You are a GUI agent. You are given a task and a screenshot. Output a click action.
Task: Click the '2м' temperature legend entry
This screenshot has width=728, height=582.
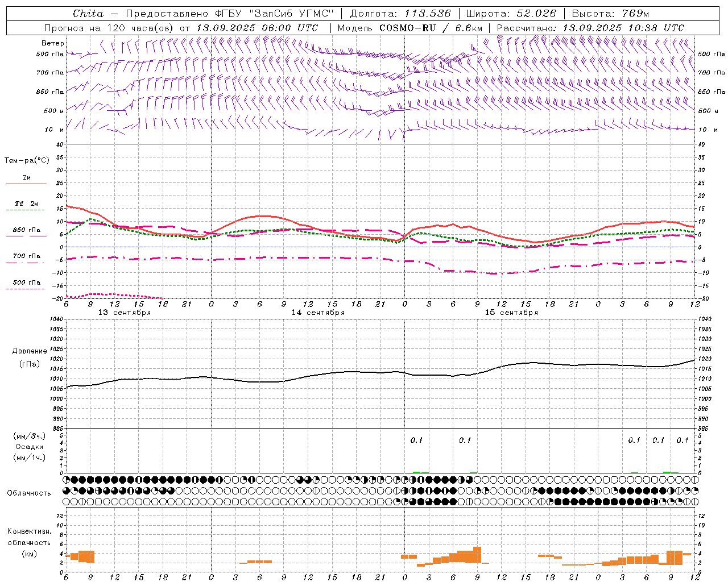[x=27, y=177]
